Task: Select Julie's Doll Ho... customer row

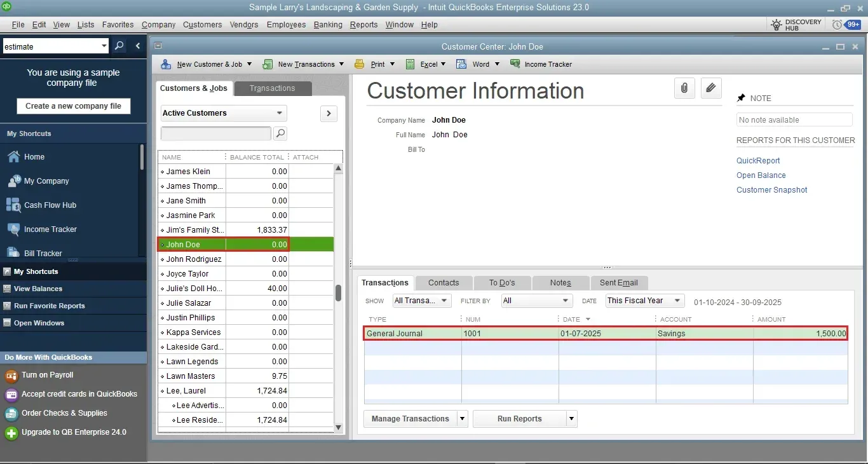Action: (x=245, y=289)
